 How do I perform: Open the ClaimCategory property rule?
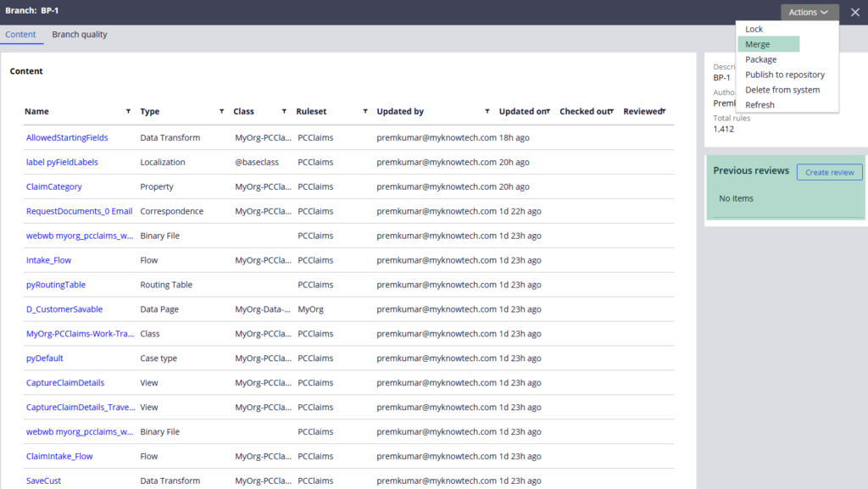[53, 186]
